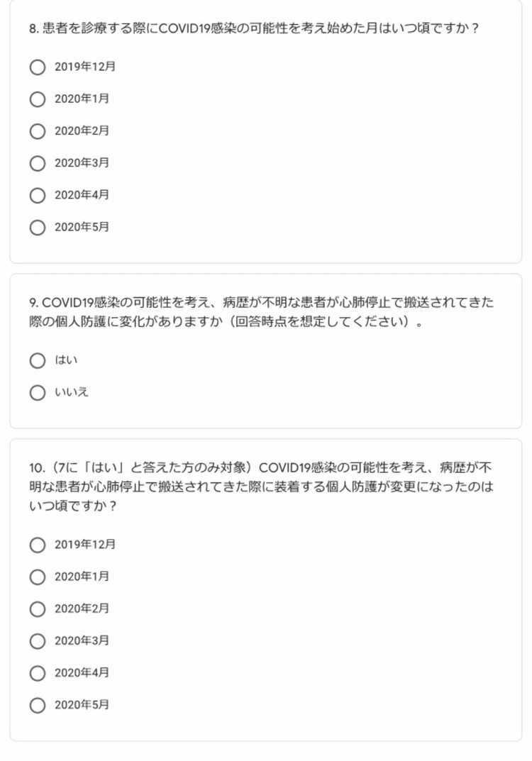Image resolution: width=532 pixels, height=761 pixels.
Task: Click the question 10 title text
Action: point(262,487)
